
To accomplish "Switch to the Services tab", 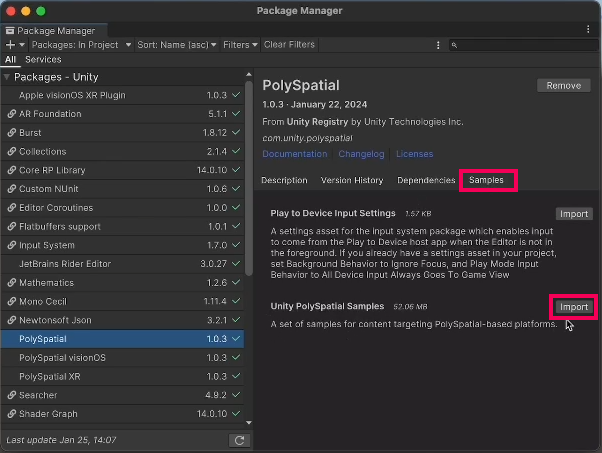I will [42, 60].
